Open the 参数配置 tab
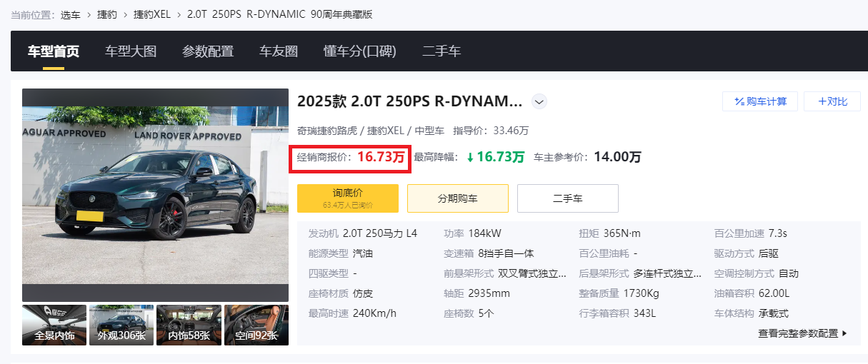 [208, 51]
